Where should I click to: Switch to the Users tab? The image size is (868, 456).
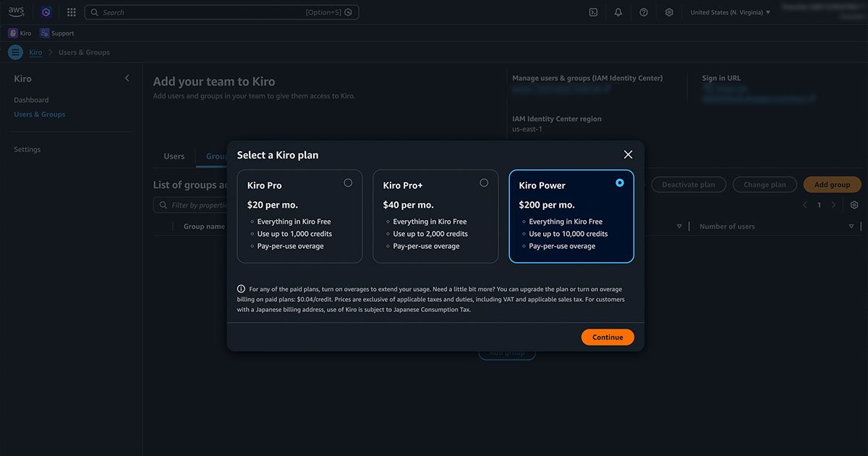[174, 156]
